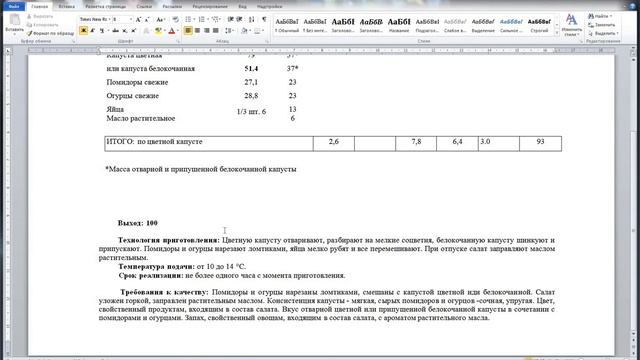
Task: Open the Файл tab
Action: point(14,7)
